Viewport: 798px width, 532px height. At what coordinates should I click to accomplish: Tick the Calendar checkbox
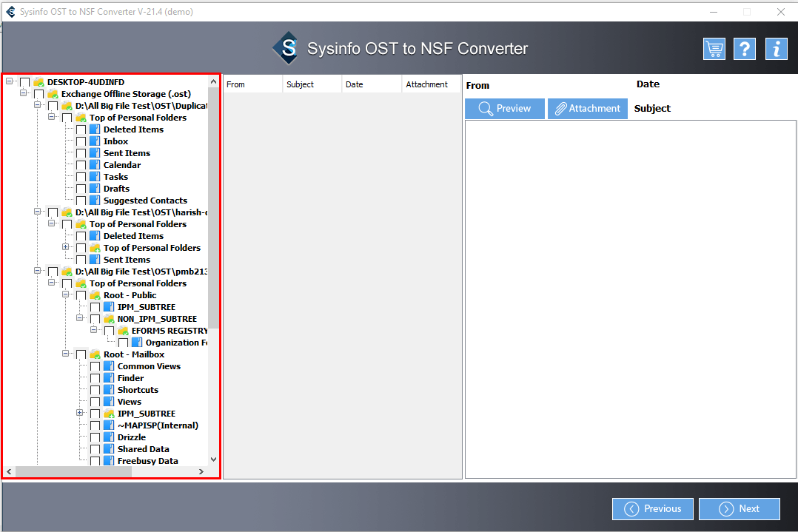(81, 165)
